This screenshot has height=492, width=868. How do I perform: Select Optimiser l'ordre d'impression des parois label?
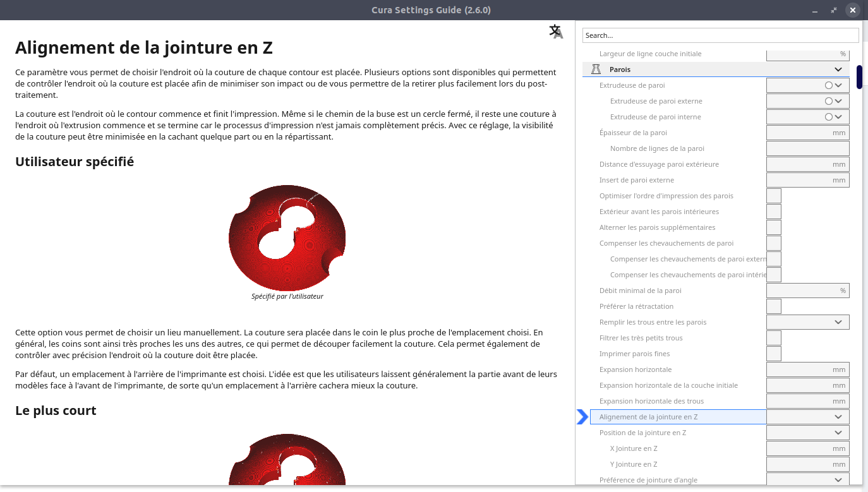coord(666,196)
